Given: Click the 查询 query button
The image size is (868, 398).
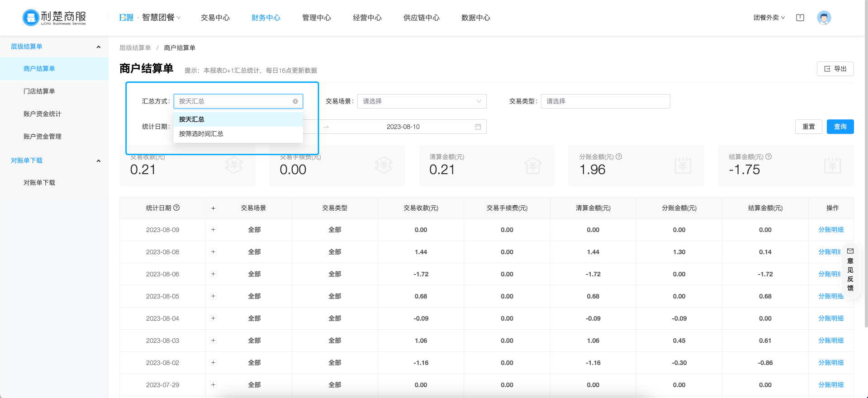Looking at the screenshot, I should coord(840,127).
